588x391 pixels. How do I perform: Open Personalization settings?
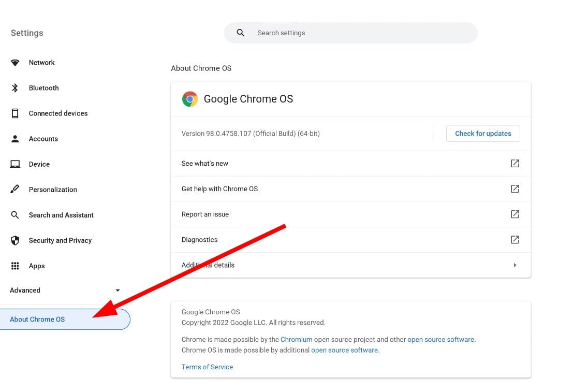53,190
